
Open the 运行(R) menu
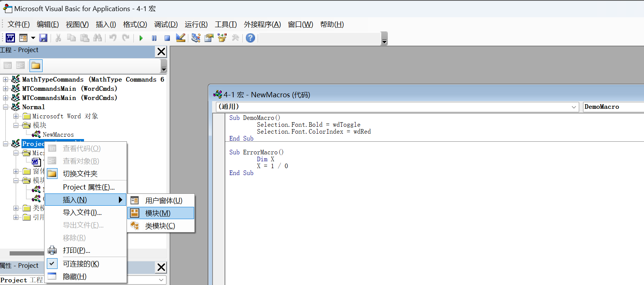[196, 25]
